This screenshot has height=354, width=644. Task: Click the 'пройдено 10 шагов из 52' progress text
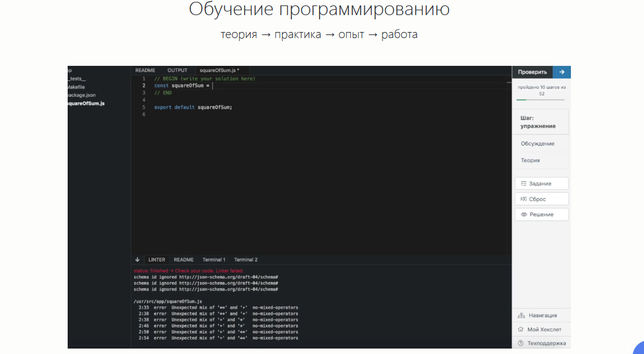[541, 91]
